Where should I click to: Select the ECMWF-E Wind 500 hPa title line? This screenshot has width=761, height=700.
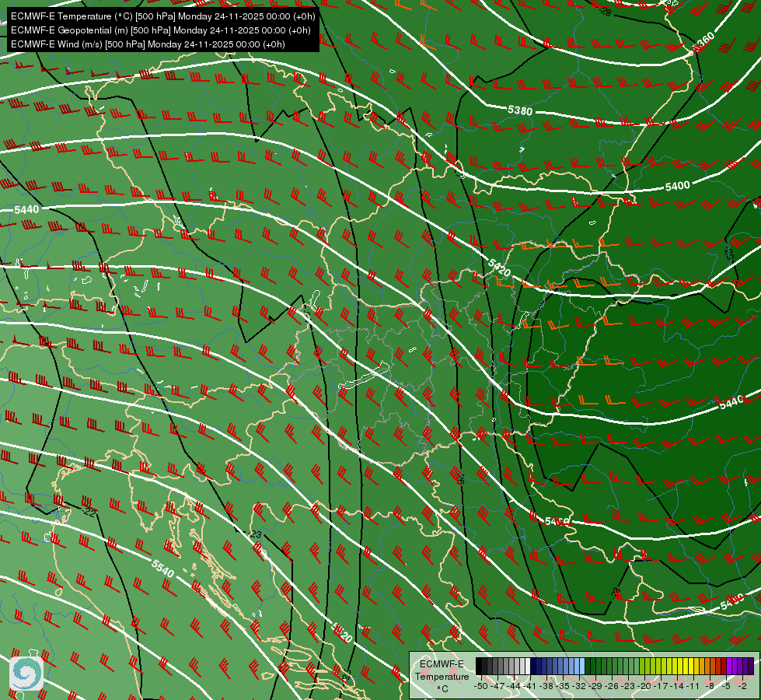[x=148, y=44]
